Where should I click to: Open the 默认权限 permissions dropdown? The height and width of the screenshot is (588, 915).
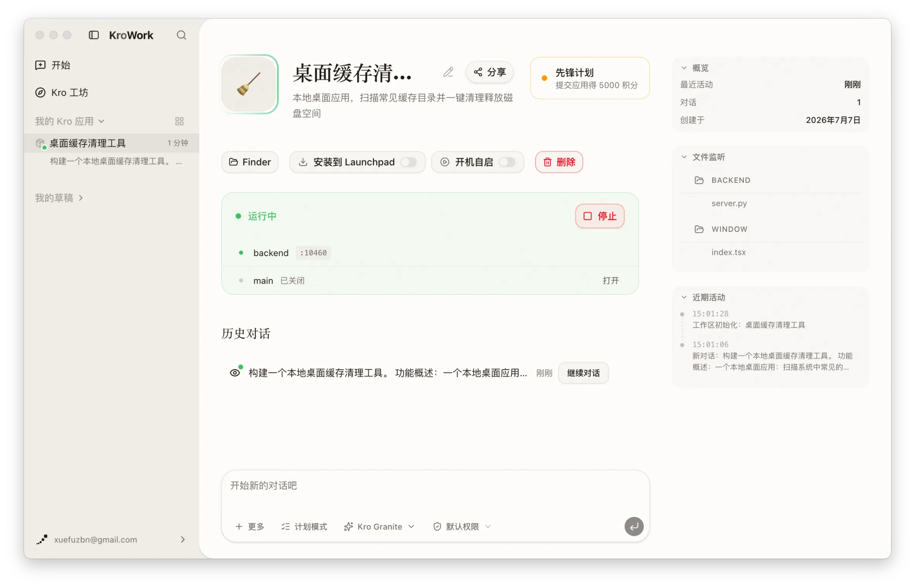[x=462, y=526]
